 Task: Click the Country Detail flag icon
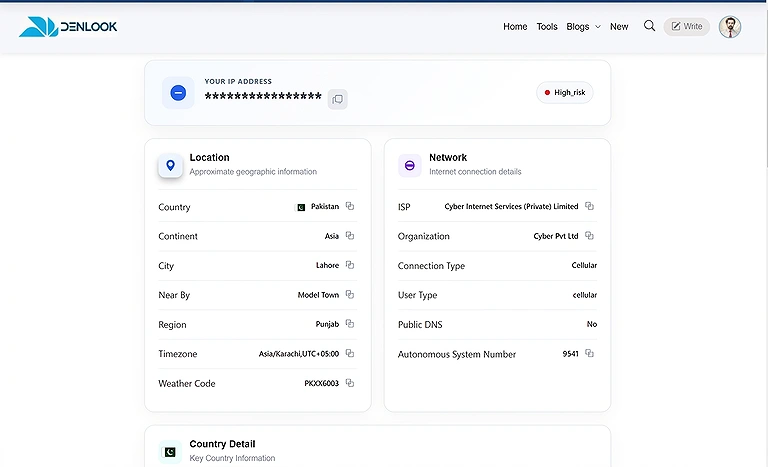tap(170, 452)
